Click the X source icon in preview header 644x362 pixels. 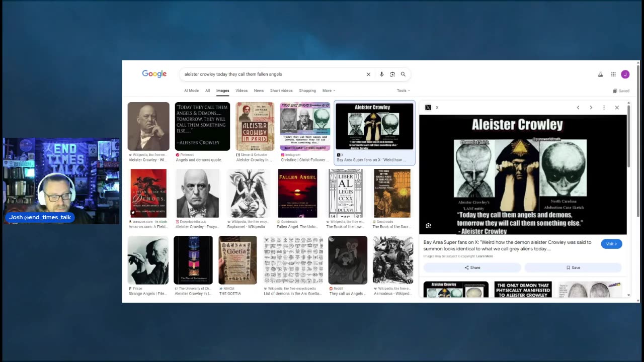[428, 108]
